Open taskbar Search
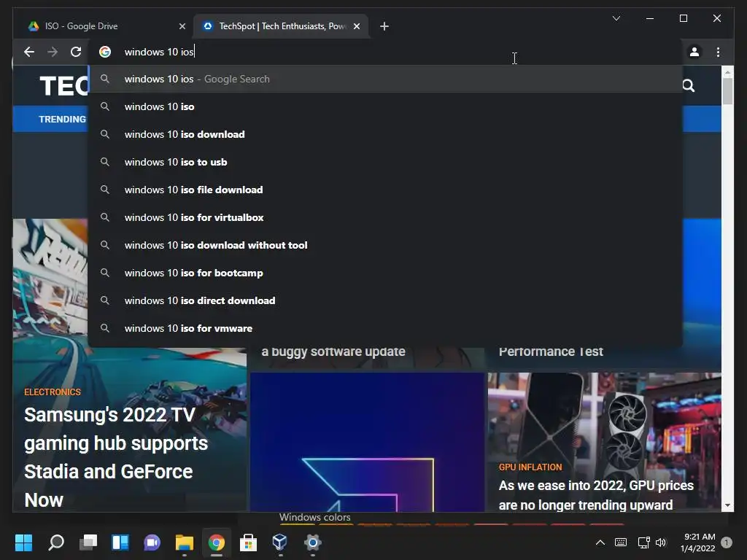 coord(55,542)
